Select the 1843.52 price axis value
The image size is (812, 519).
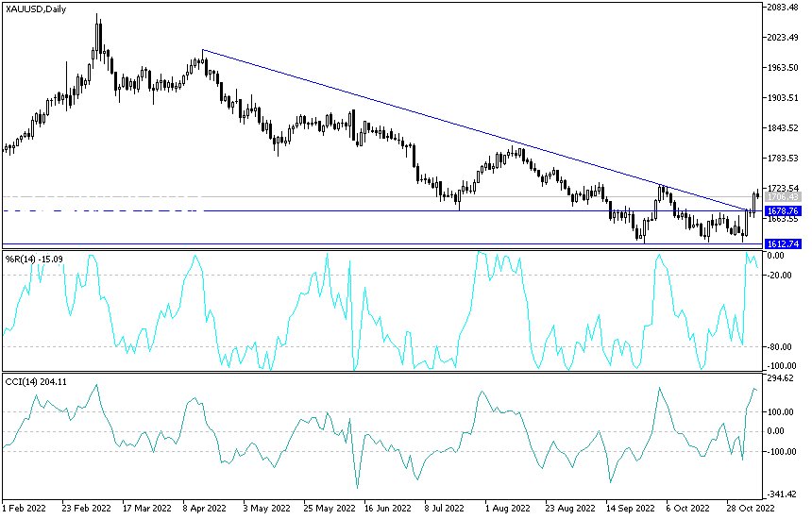[784, 127]
